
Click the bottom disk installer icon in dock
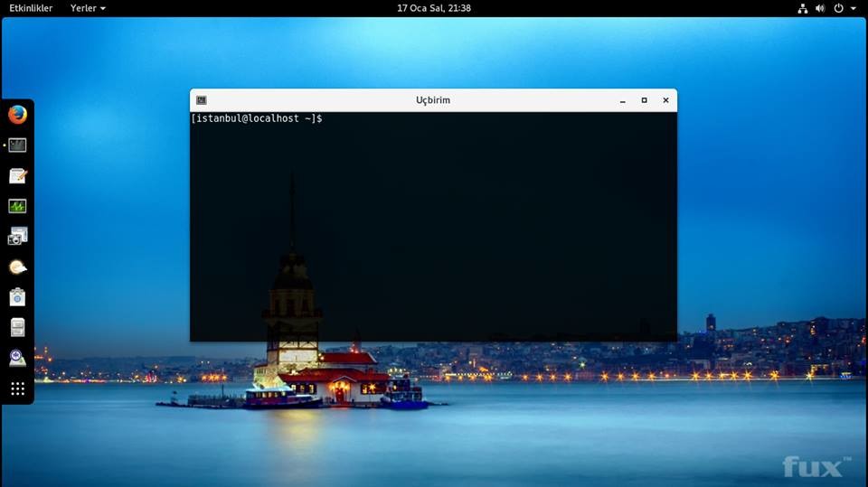[x=17, y=358]
